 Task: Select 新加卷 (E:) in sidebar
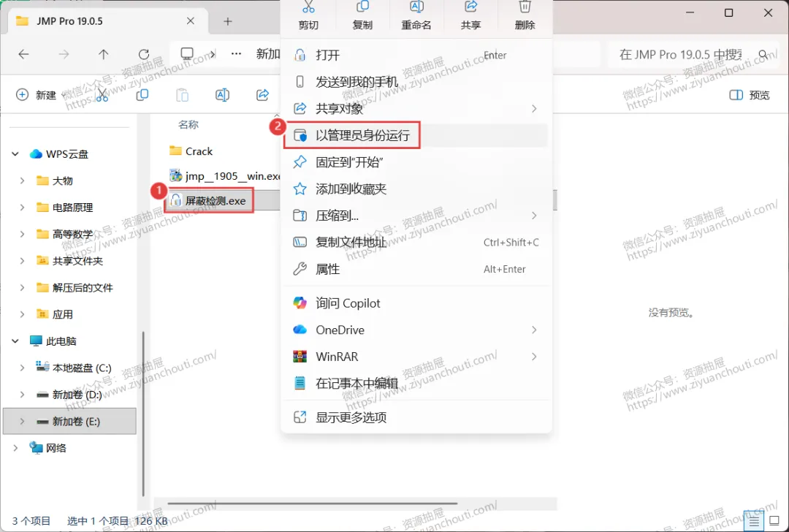(x=69, y=421)
